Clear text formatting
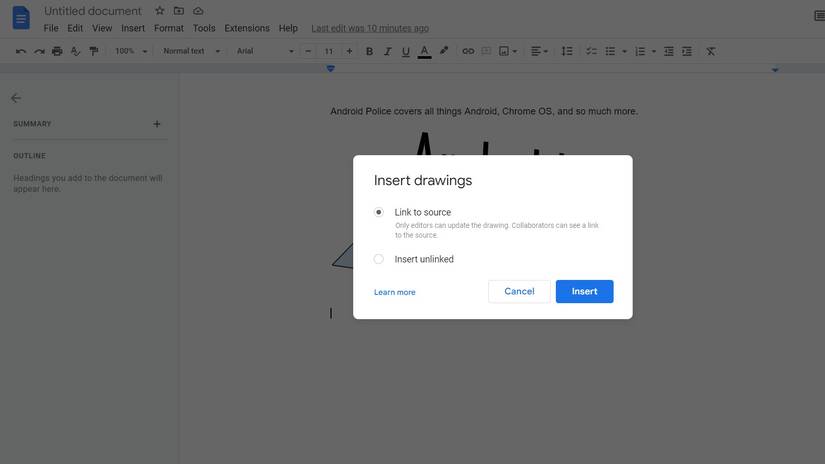825x464 pixels. [711, 51]
